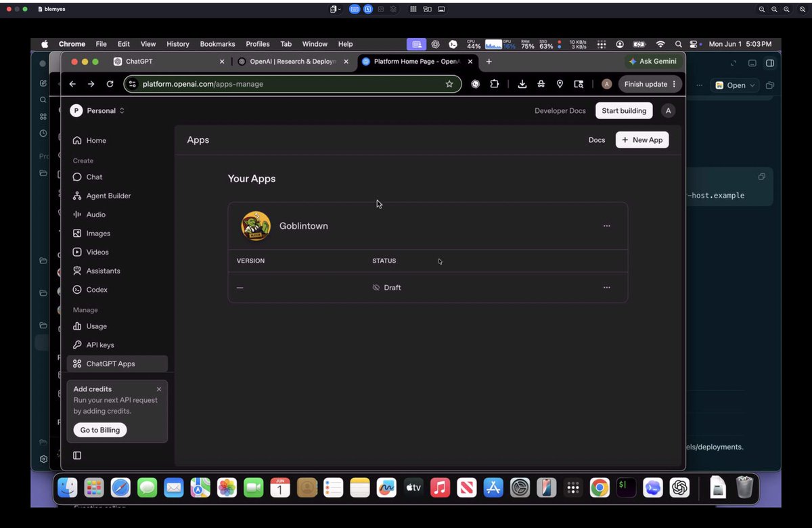
Task: Open the Open dropdown in background window
Action: (x=735, y=85)
